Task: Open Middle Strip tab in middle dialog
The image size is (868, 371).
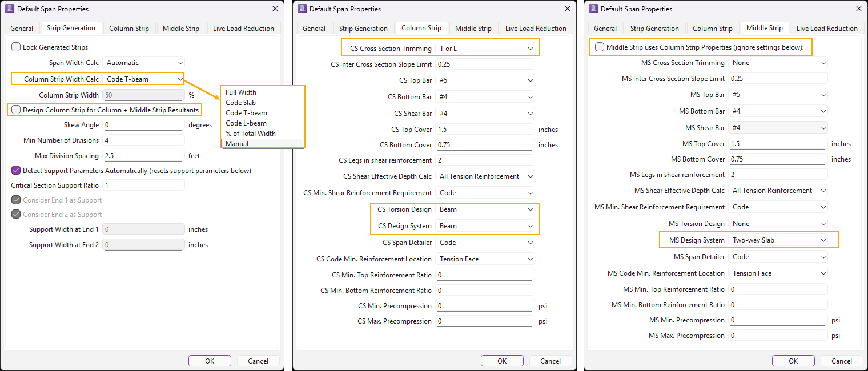Action: click(x=473, y=29)
